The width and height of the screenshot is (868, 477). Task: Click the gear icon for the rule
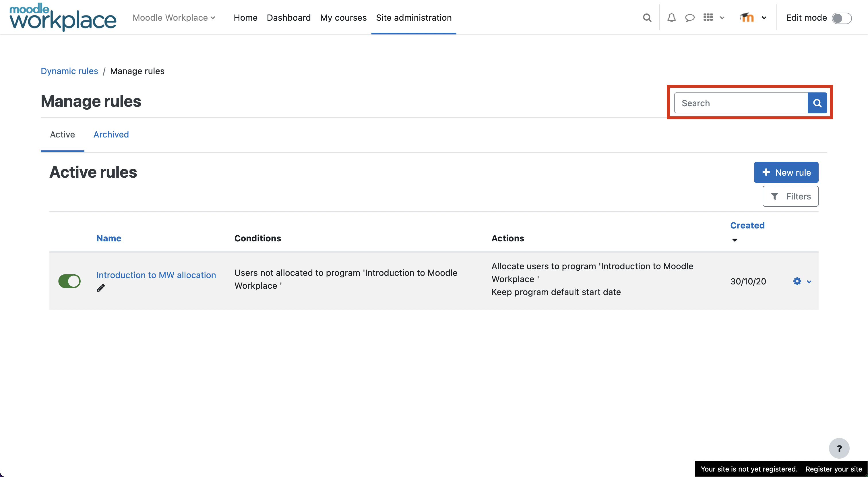click(797, 281)
